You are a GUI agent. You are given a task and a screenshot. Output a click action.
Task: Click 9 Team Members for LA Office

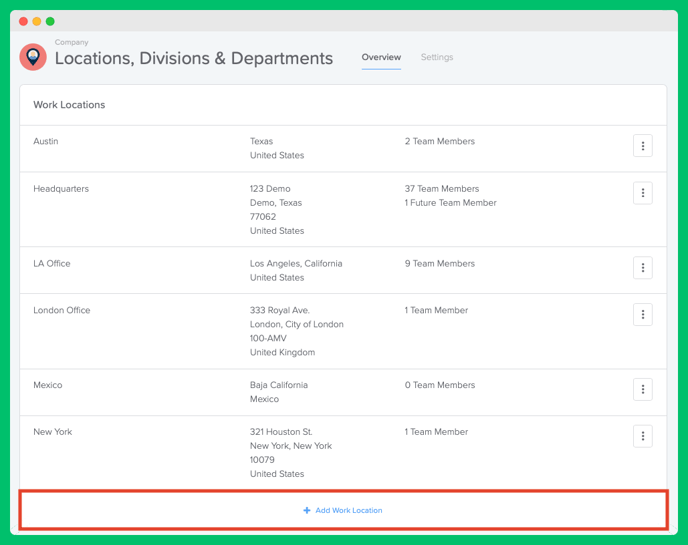[x=440, y=263]
